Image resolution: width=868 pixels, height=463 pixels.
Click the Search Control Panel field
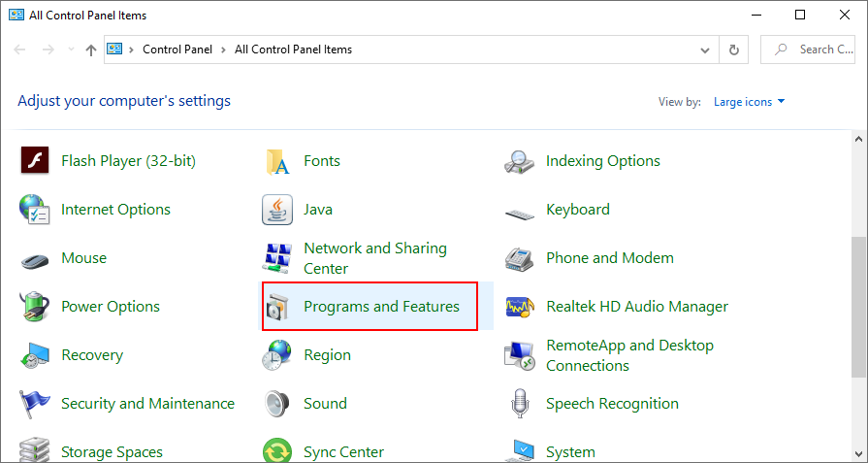813,50
